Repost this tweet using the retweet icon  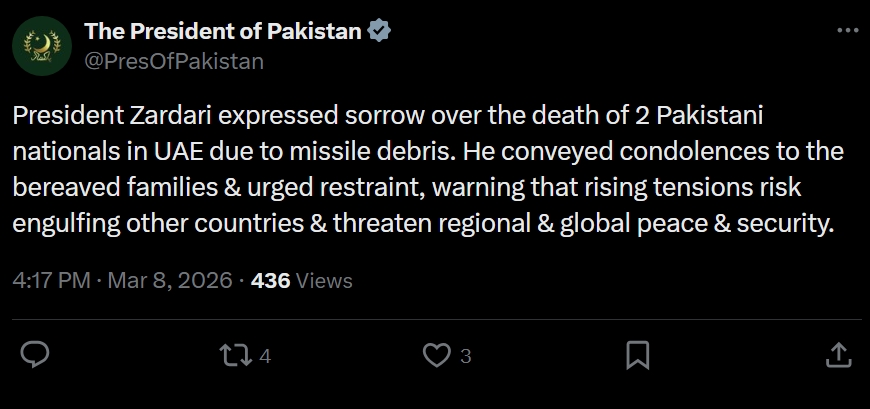tap(236, 355)
